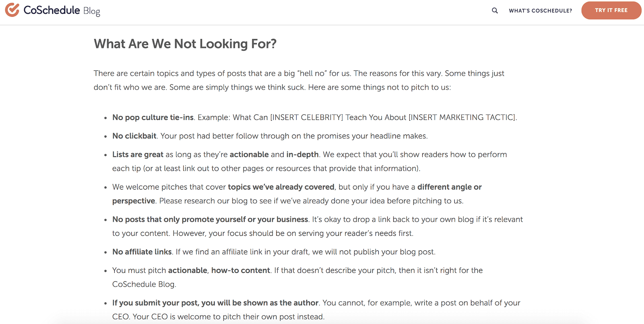The height and width of the screenshot is (324, 644).
Task: Click the phrase different angle or perspective
Action: pos(450,187)
